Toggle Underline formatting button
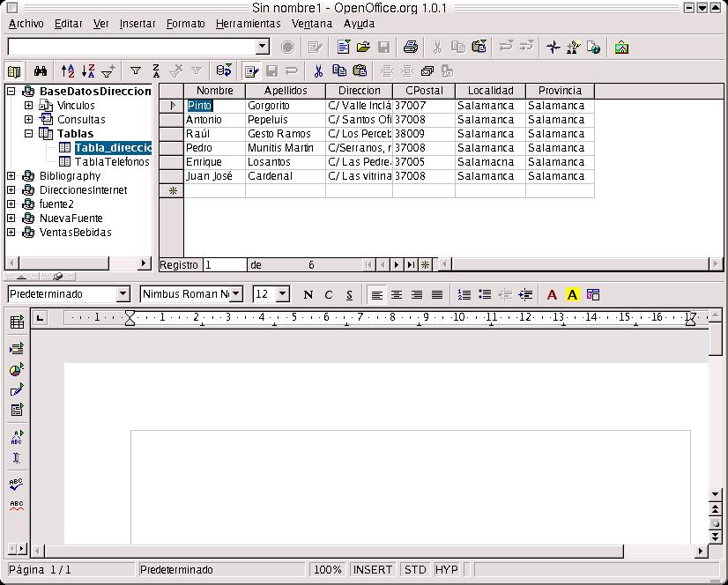The image size is (728, 585). tap(349, 295)
